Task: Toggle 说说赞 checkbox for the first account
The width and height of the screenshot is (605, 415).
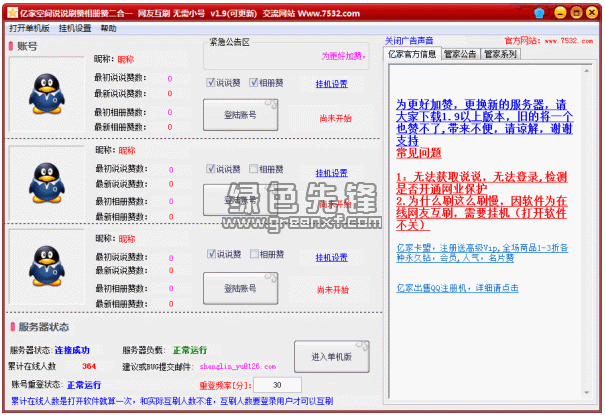Action: point(211,83)
